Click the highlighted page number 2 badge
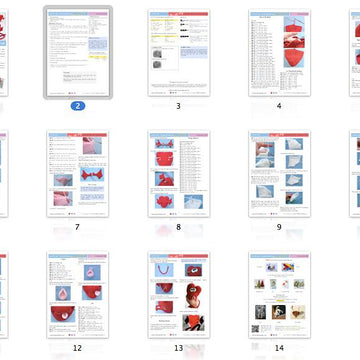The image size is (360, 360). pyautogui.click(x=78, y=106)
